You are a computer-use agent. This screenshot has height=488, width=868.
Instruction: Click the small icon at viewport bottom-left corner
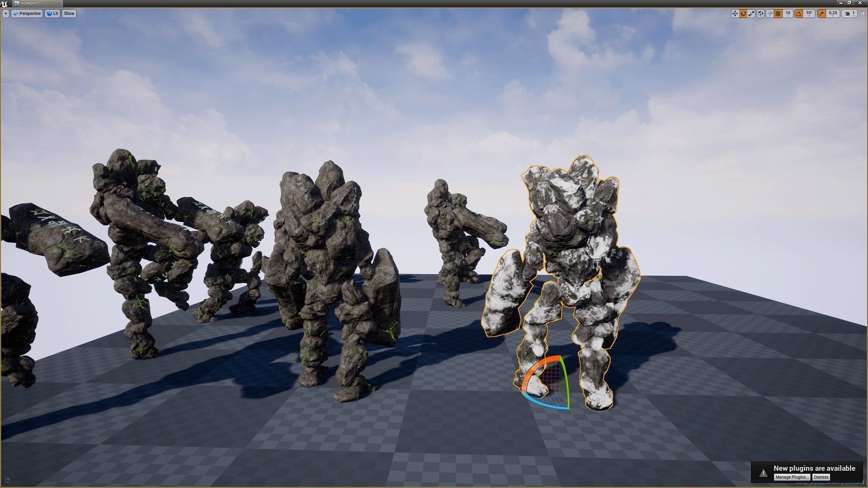coord(7,480)
